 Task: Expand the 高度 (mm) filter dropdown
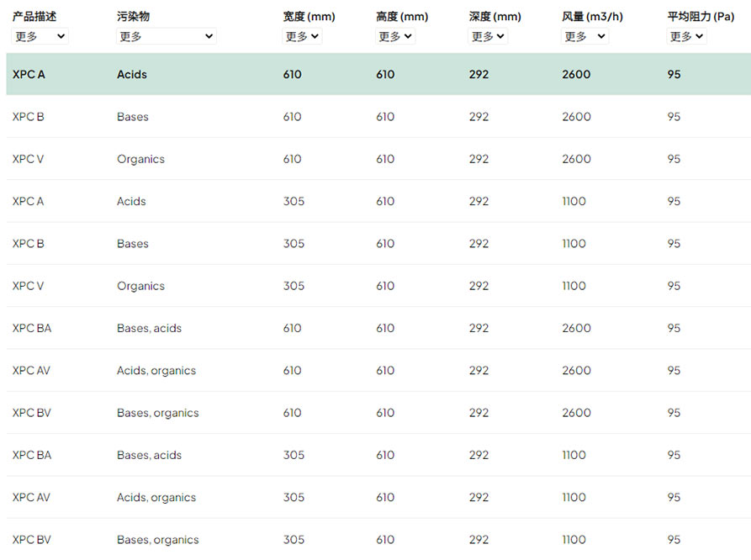[395, 36]
